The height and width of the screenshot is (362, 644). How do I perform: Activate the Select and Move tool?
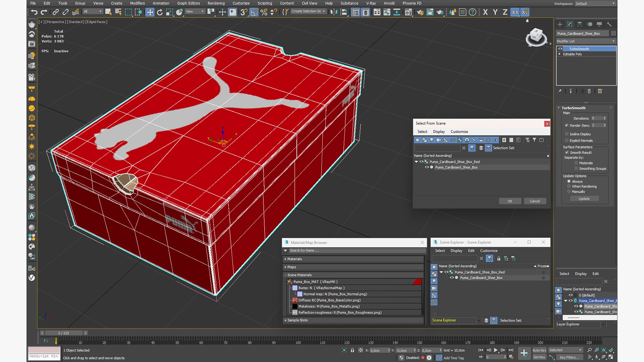point(150,12)
